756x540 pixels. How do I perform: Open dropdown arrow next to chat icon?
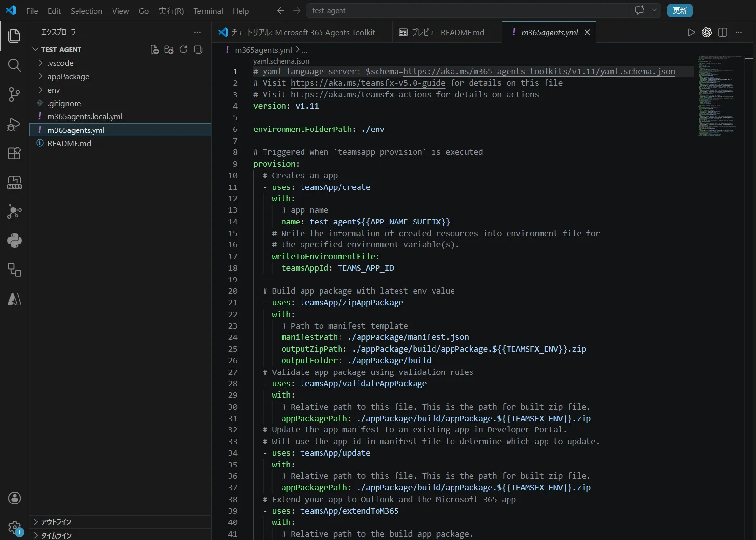point(654,10)
